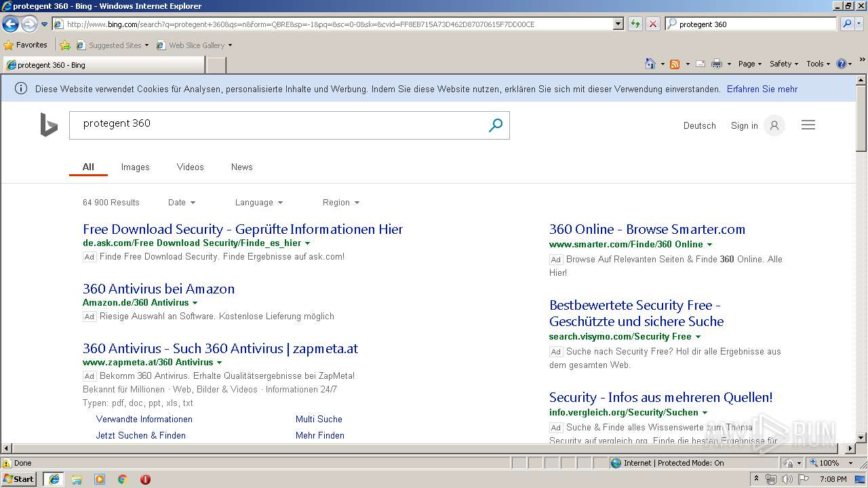Click into the Bing search query field

[278, 125]
